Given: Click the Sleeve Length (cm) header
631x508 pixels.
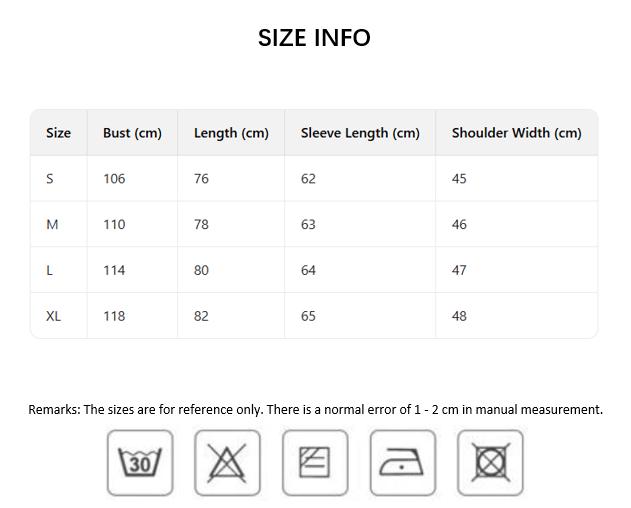Looking at the screenshot, I should tap(360, 133).
